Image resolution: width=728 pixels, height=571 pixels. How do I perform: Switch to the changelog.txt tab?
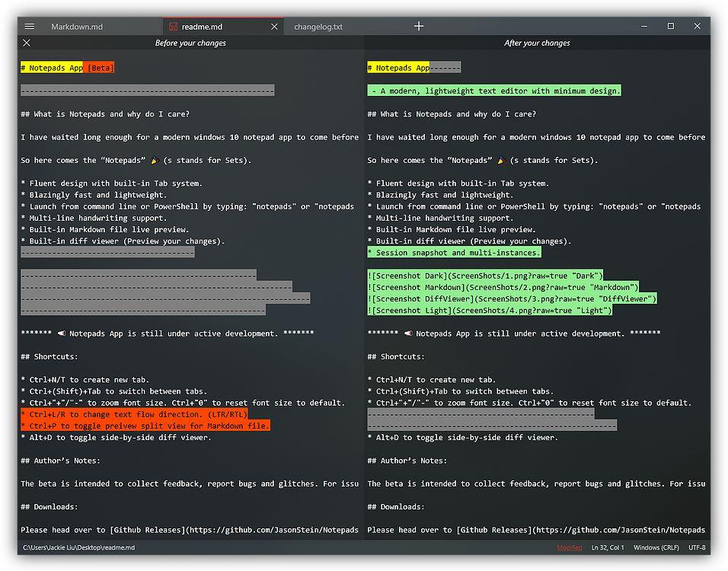[x=318, y=27]
